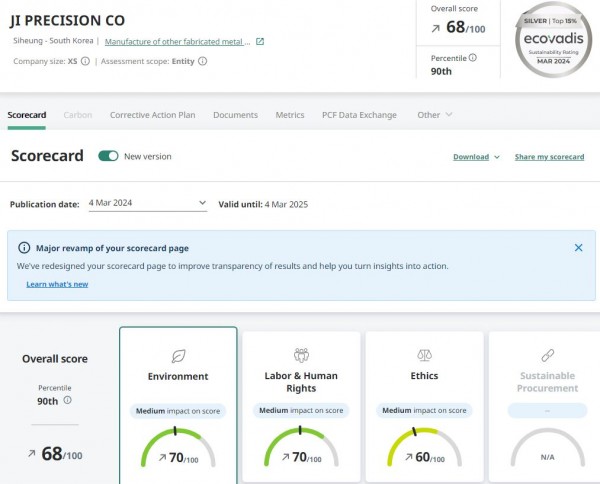Expand the Download menu
This screenshot has height=484, width=600.
[x=476, y=157]
